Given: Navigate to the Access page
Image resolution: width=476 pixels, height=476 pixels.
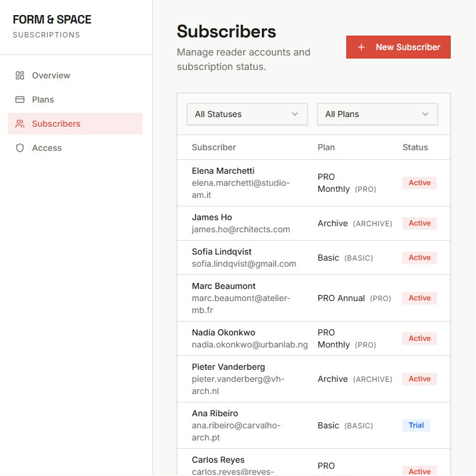Looking at the screenshot, I should click(x=46, y=148).
